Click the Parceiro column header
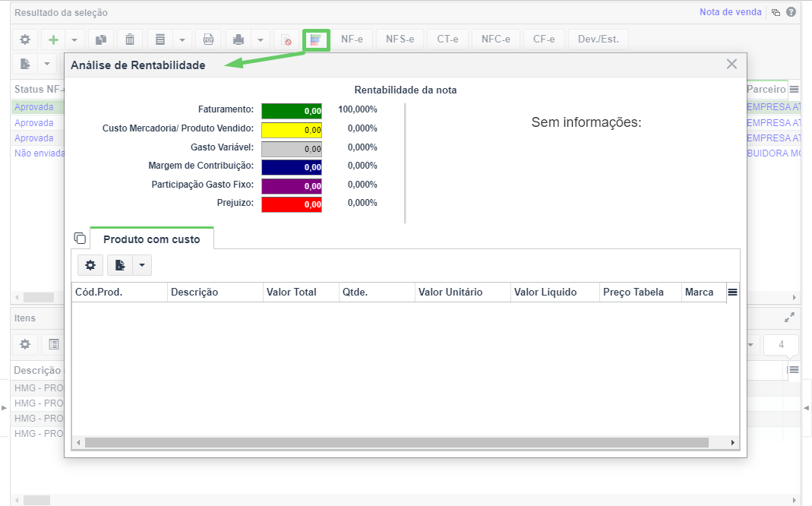 (x=766, y=89)
